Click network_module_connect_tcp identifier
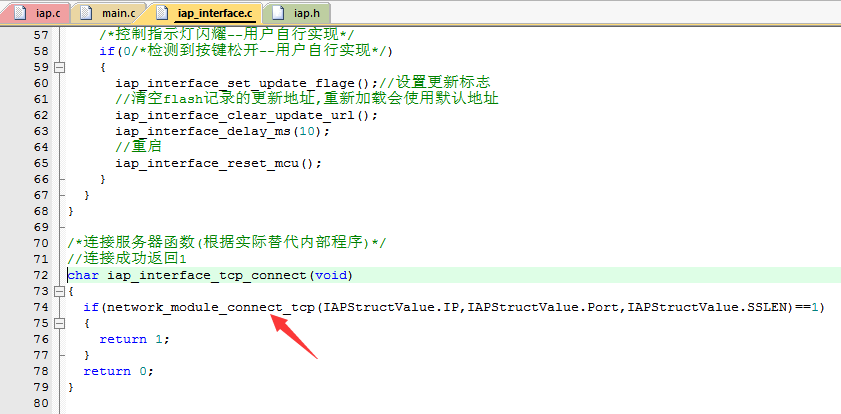The height and width of the screenshot is (414, 841). [211, 308]
